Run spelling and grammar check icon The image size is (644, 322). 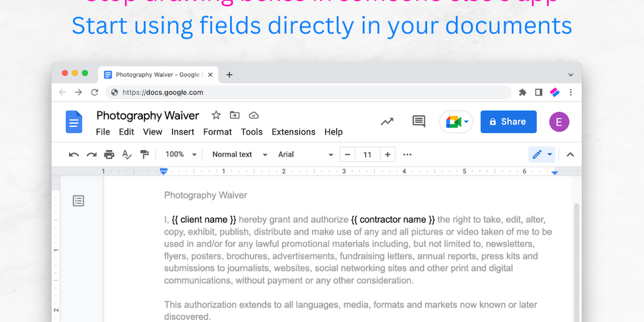(127, 155)
